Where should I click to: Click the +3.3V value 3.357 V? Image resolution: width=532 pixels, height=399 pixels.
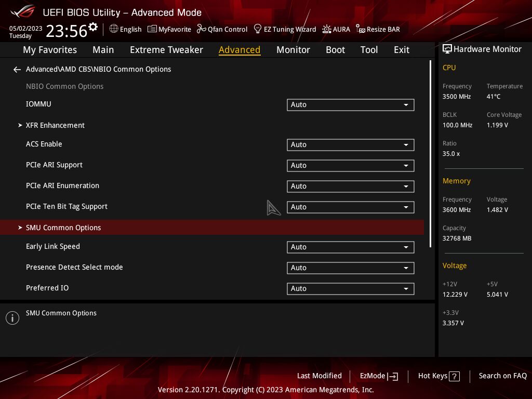tap(453, 323)
